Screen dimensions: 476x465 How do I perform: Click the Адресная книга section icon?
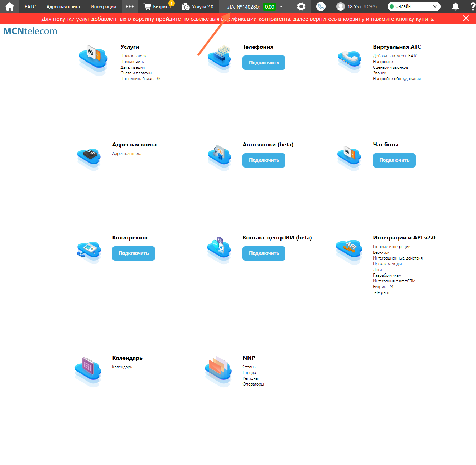coord(89,159)
